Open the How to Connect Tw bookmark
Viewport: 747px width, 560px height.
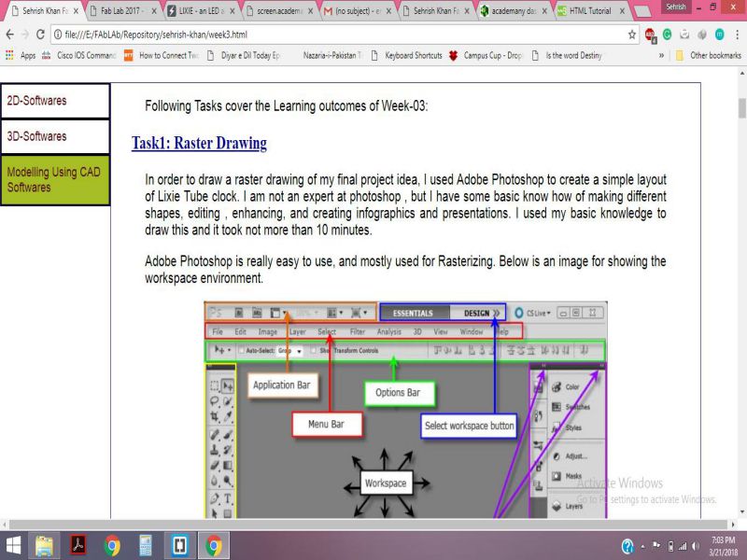161,55
